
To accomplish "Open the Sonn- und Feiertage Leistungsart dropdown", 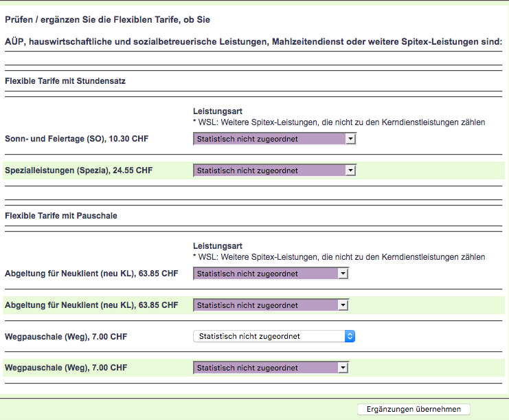I will (274, 139).
